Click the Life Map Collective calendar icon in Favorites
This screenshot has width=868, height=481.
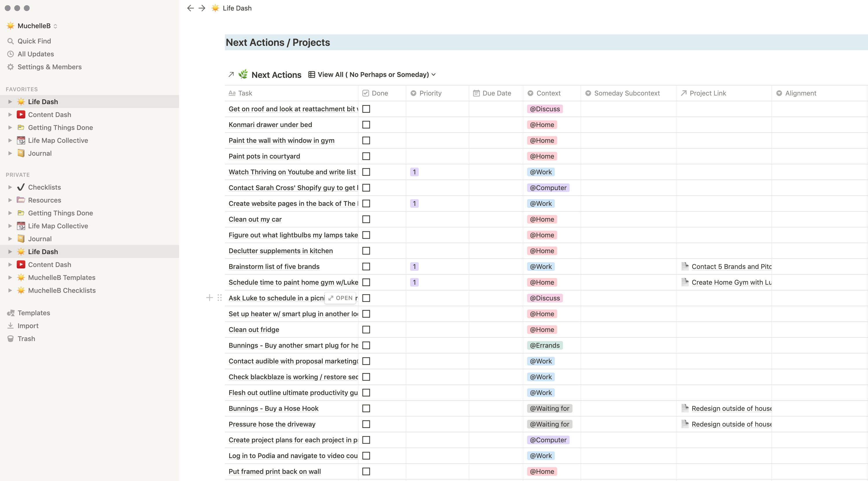21,140
